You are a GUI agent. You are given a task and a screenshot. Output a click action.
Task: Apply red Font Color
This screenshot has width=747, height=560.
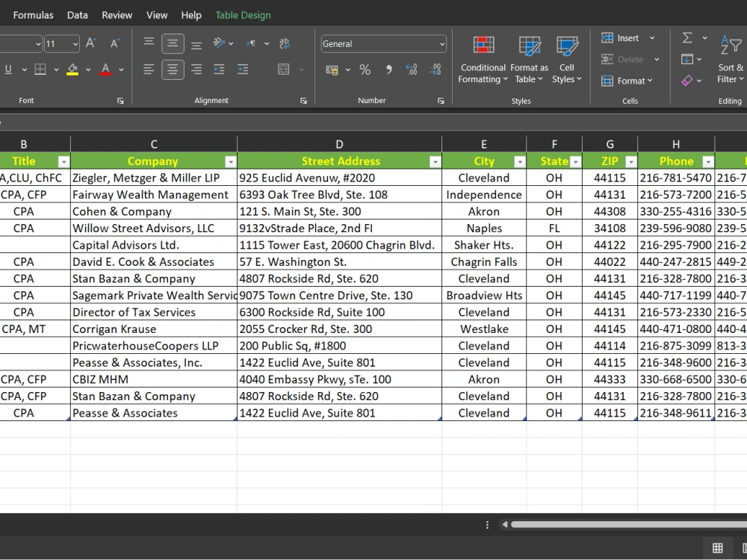(106, 69)
